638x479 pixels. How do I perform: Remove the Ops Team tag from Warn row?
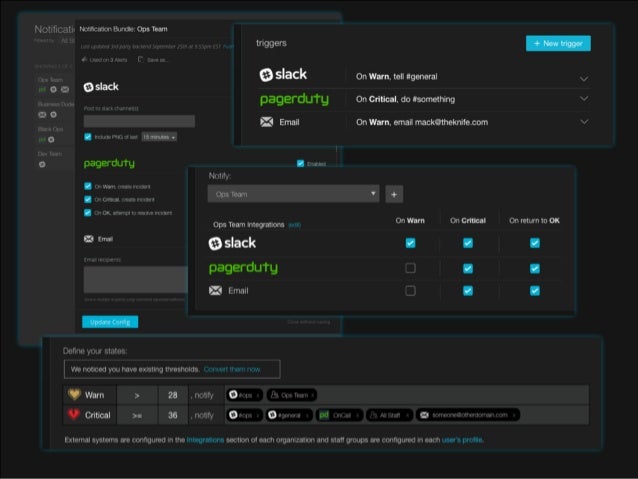point(312,395)
